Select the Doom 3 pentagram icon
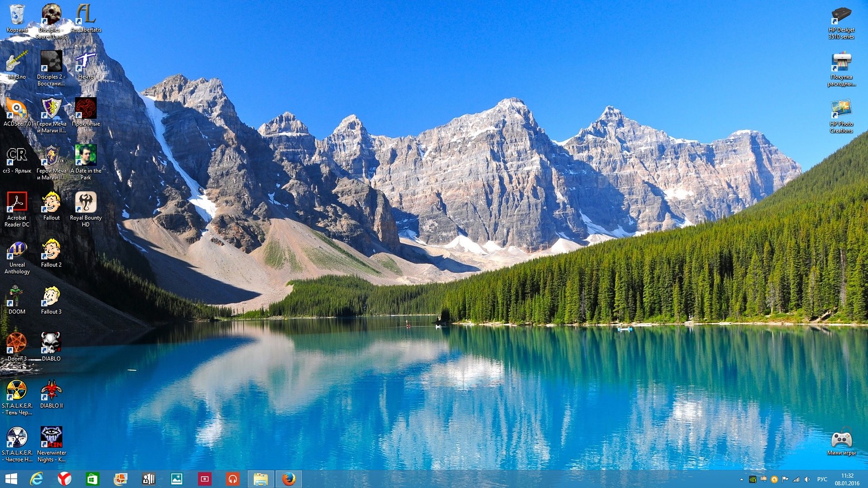This screenshot has width=868, height=488. pyautogui.click(x=17, y=348)
